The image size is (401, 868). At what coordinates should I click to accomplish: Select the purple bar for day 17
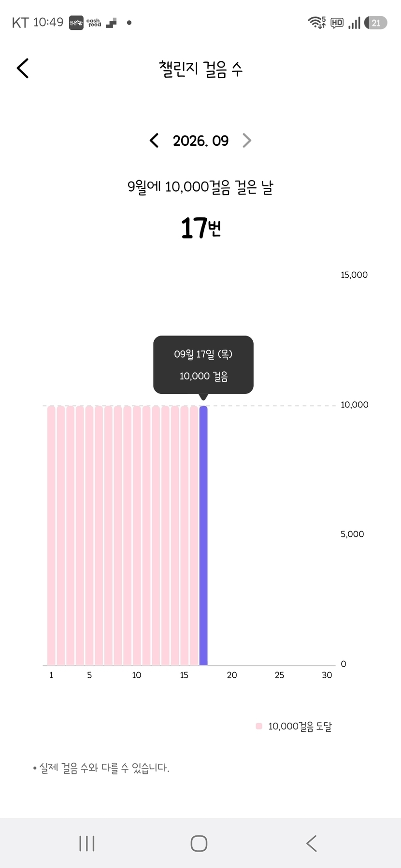coord(203,535)
